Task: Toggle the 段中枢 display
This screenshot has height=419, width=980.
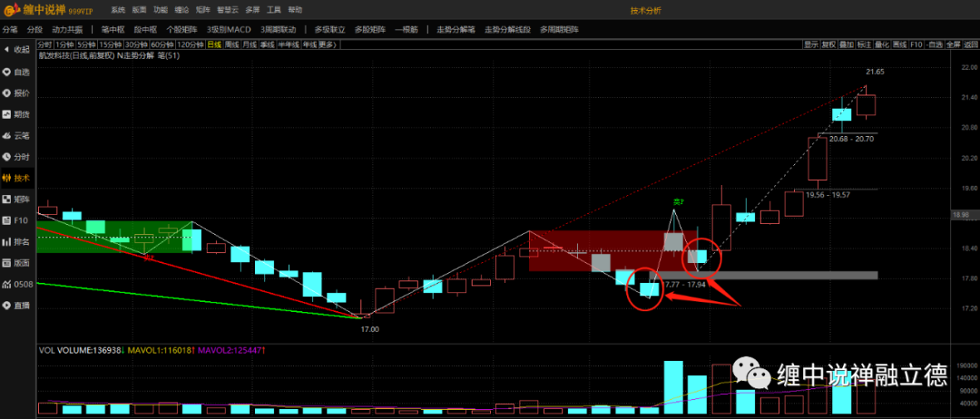Action: (145, 29)
